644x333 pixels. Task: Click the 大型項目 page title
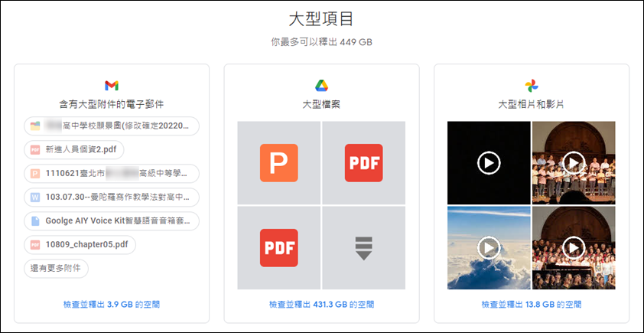click(x=321, y=20)
